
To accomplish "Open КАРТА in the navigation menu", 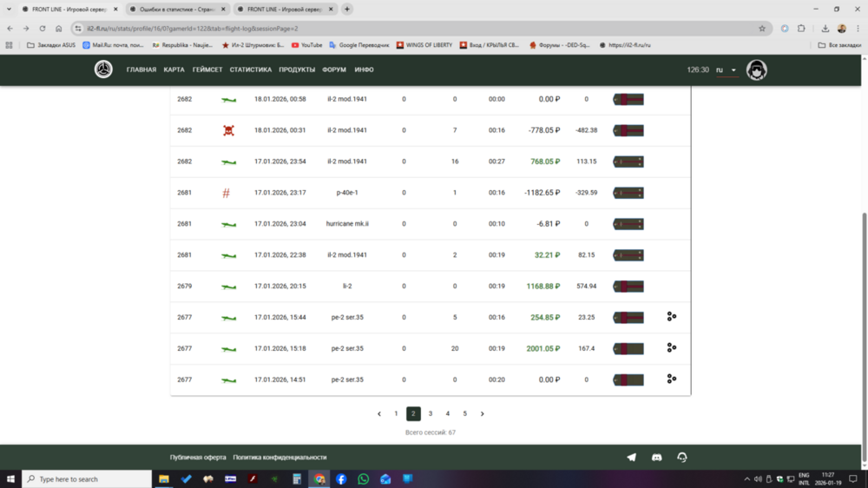I will pyautogui.click(x=174, y=69).
